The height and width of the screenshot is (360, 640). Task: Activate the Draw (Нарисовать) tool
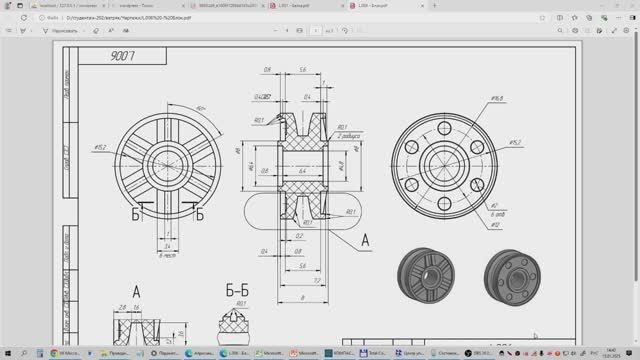click(60, 31)
